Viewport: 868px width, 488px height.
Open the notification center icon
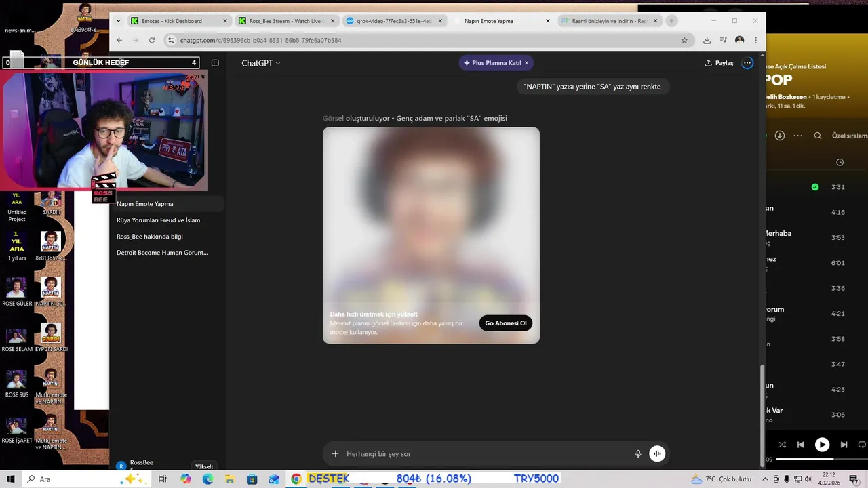click(856, 479)
